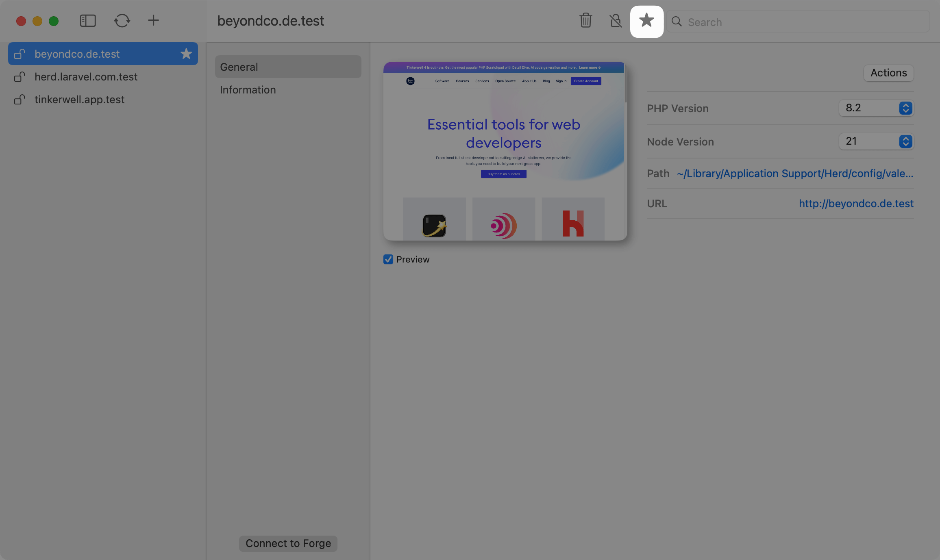Open the site Path link
Image resolution: width=940 pixels, height=560 pixels.
click(795, 174)
